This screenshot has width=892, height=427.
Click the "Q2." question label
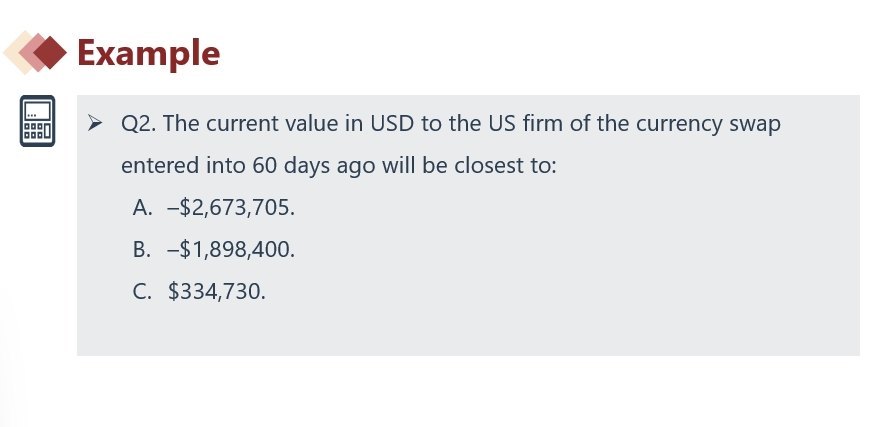tap(139, 124)
